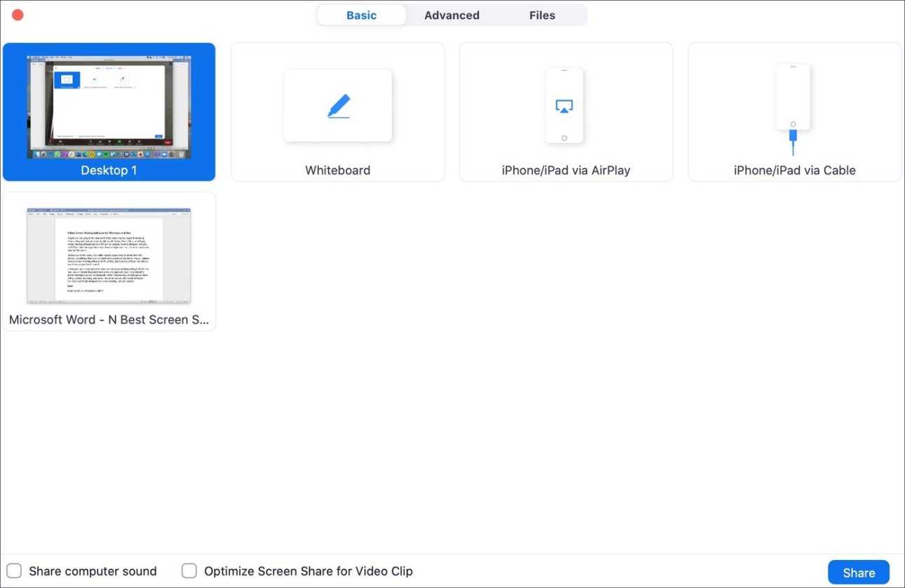Enable the Share computer sound checkbox
Screen dimensions: 905x588
point(14,571)
